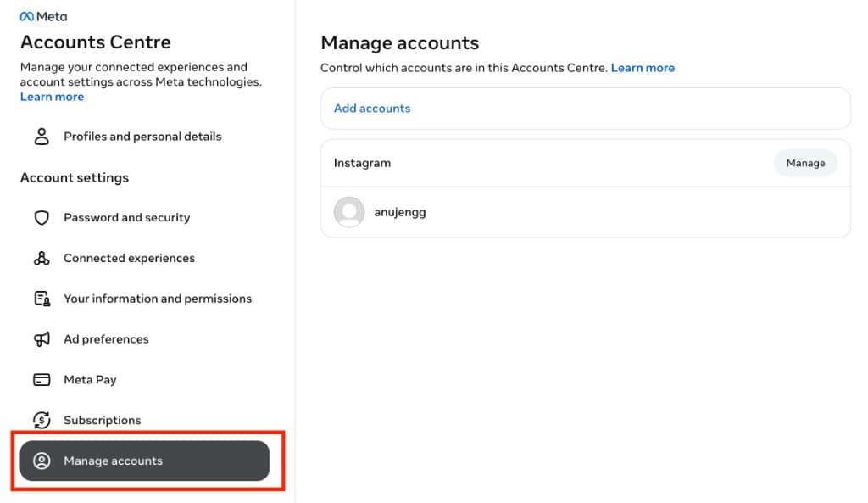Click the person icon beside Profiles and personal details
The width and height of the screenshot is (868, 503).
42,137
